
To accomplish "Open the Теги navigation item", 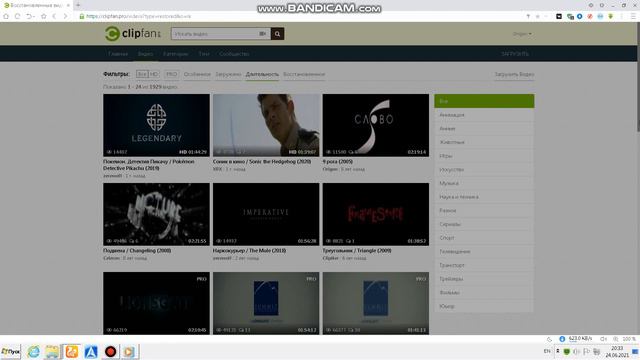I will tap(204, 54).
